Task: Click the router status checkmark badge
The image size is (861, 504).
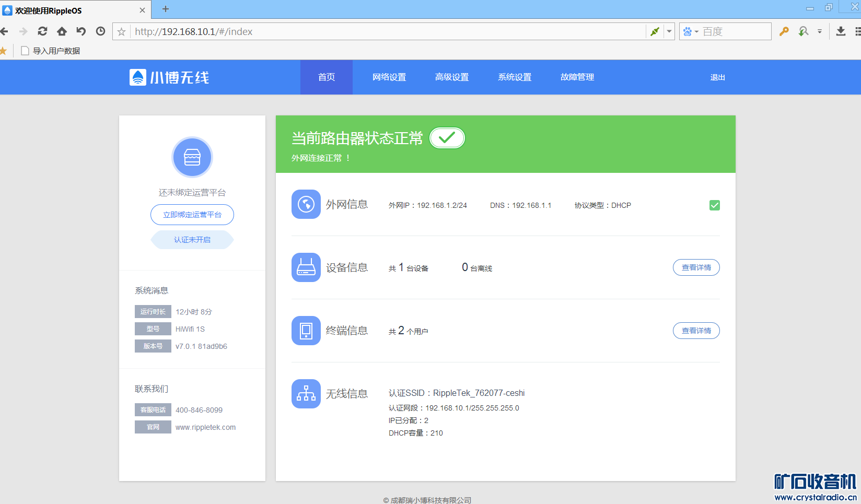Action: [x=447, y=138]
